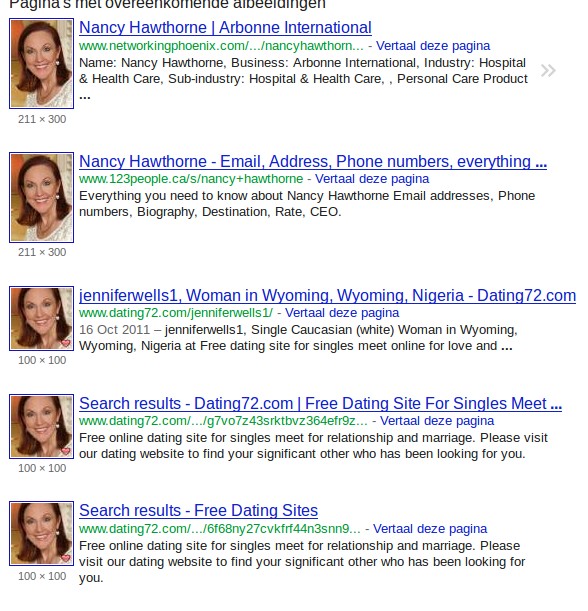The width and height of the screenshot is (588, 611).
Task: Open the www.123people.ca/s/nancy+hawthorne URL
Action: pos(191,179)
